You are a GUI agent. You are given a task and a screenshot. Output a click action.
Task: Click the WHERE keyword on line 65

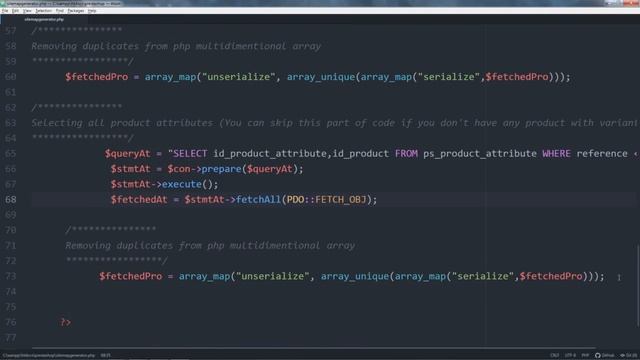[x=556, y=153]
